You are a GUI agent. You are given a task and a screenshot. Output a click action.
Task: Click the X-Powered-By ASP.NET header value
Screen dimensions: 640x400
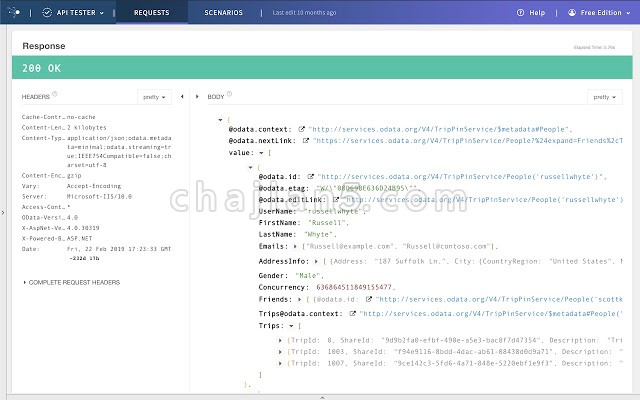[80, 238]
